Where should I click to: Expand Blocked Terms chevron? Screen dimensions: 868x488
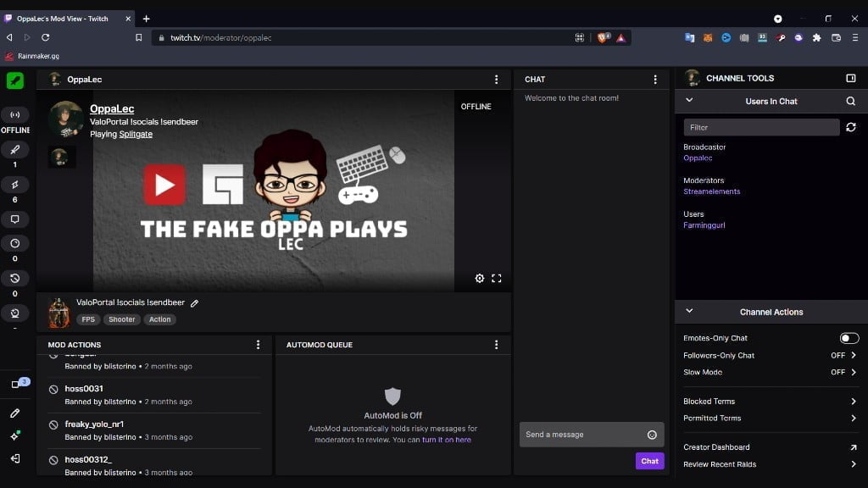pyautogui.click(x=853, y=402)
